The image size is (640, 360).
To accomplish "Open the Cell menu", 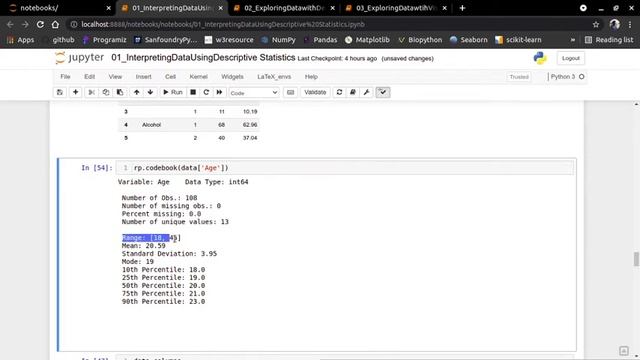I will coord(170,77).
